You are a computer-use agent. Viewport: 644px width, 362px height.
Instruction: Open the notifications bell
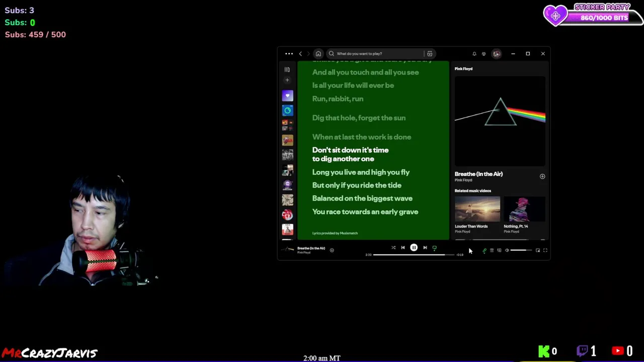click(474, 54)
